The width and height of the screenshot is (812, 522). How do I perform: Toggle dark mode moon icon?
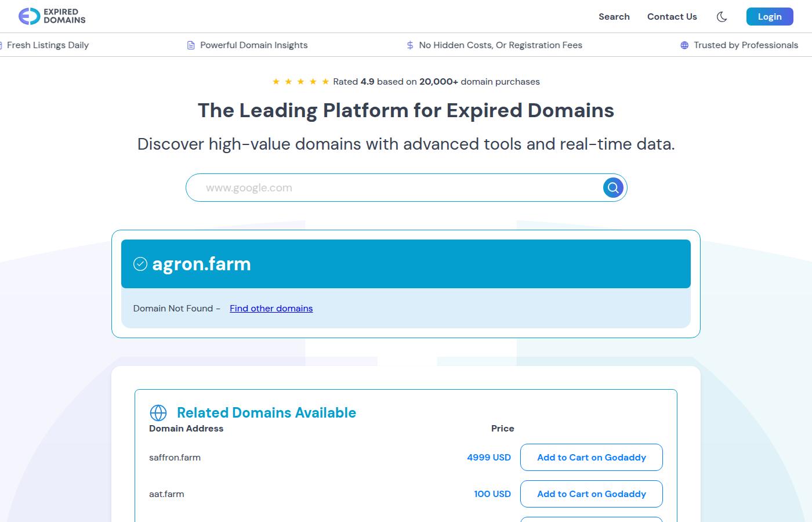pyautogui.click(x=722, y=17)
